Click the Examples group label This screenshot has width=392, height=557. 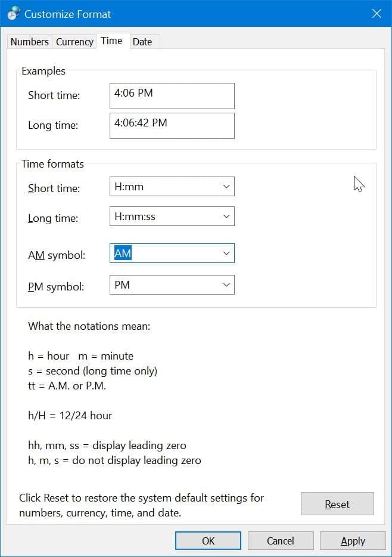[x=43, y=71]
